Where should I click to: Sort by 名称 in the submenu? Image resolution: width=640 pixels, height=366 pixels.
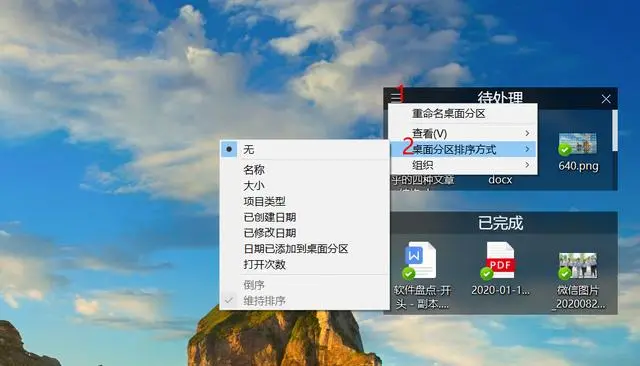[x=304, y=170]
